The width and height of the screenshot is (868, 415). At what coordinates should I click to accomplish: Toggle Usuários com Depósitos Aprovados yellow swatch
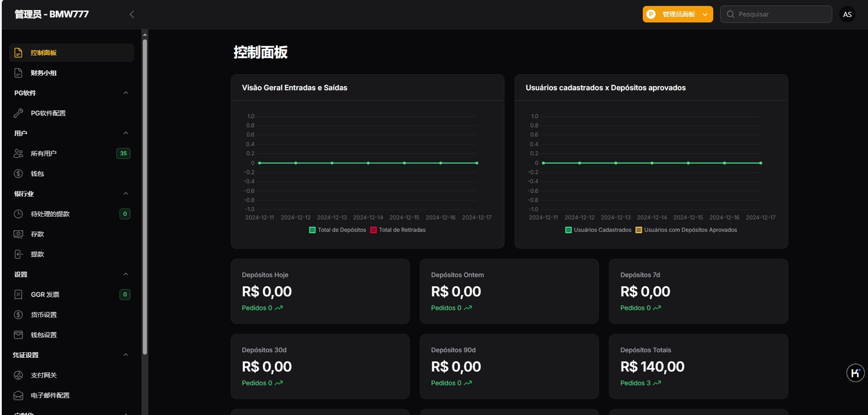point(639,230)
